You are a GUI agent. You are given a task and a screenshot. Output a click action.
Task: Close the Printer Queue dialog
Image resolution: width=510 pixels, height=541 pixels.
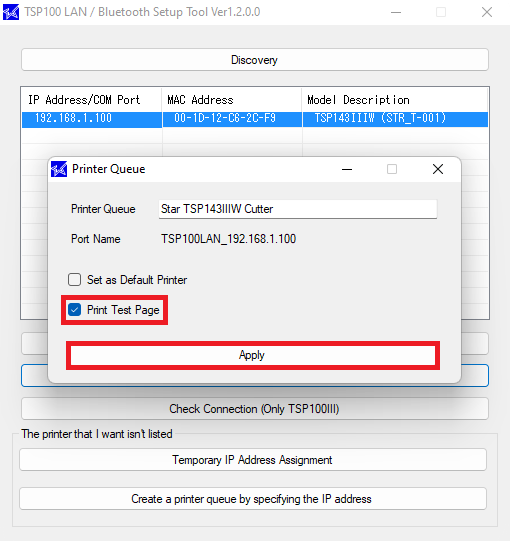pyautogui.click(x=438, y=169)
